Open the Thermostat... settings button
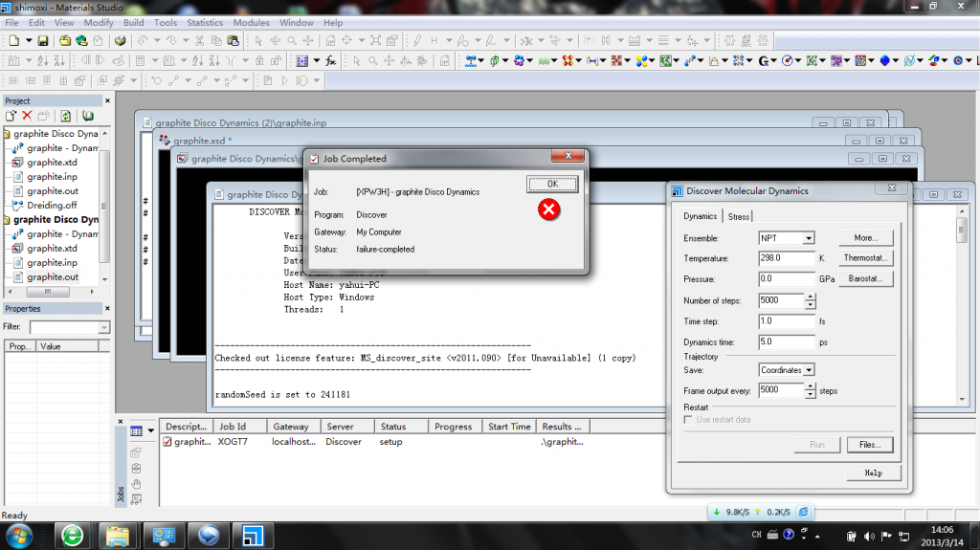The image size is (980, 550). [x=865, y=258]
